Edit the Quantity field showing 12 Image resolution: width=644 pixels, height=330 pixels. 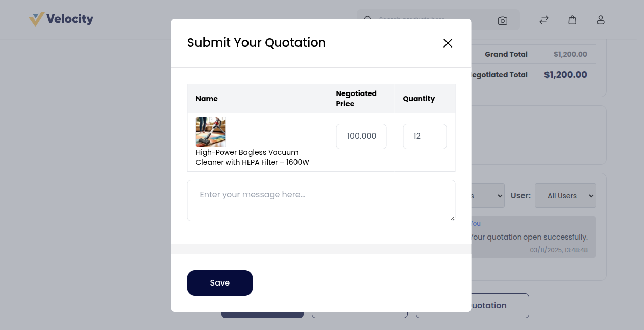pyautogui.click(x=424, y=136)
